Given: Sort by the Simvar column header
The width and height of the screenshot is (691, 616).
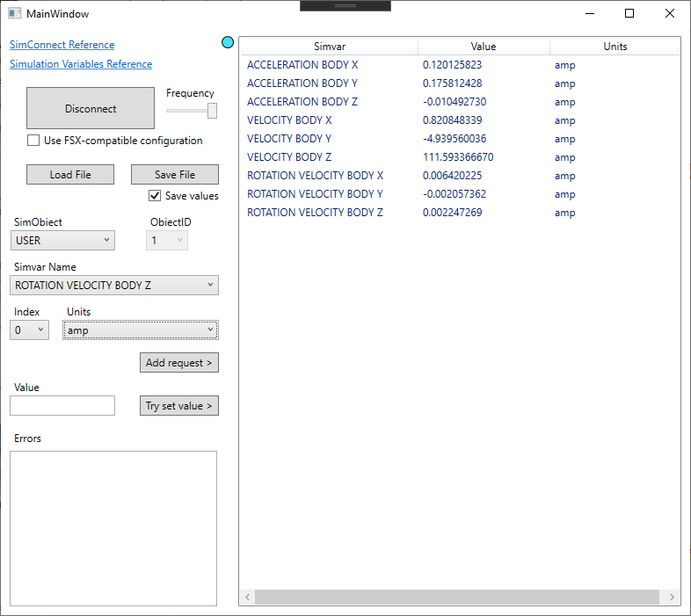Looking at the screenshot, I should click(x=329, y=47).
